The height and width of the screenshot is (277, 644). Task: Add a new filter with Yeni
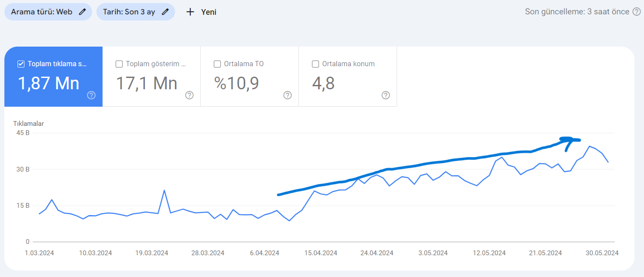point(201,12)
